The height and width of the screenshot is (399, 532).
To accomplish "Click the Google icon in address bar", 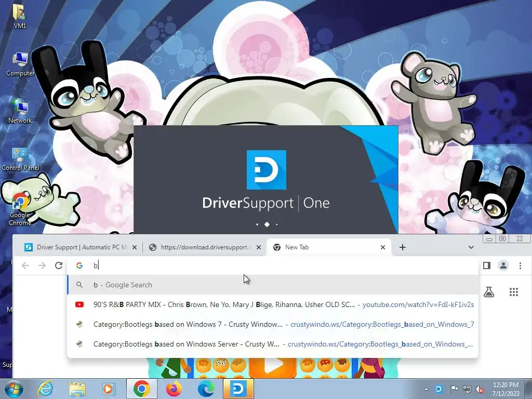I will 79,265.
